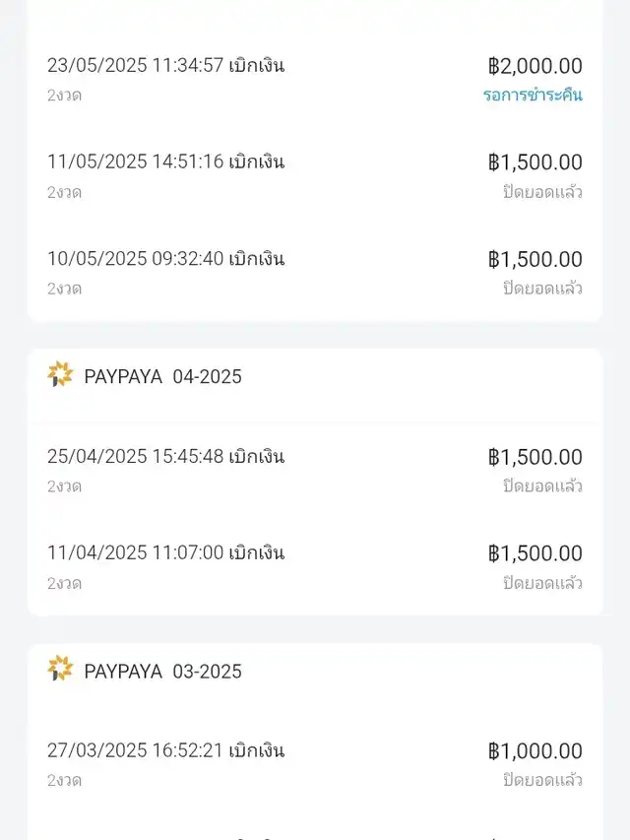Tap the ฿1,500.00 amount for 11/05/2025
The image size is (630, 840).
(x=535, y=162)
